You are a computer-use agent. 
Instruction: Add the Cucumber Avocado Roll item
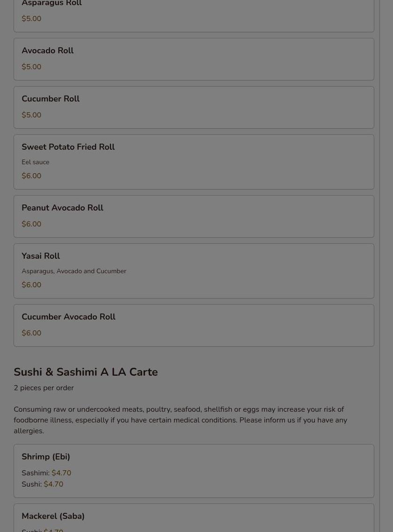coord(194,325)
